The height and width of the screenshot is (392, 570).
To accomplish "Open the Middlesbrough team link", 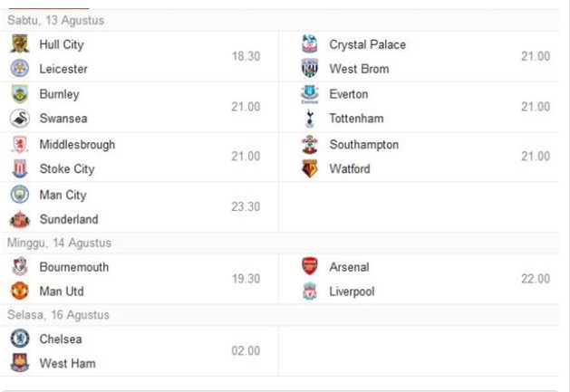I will (x=77, y=145).
